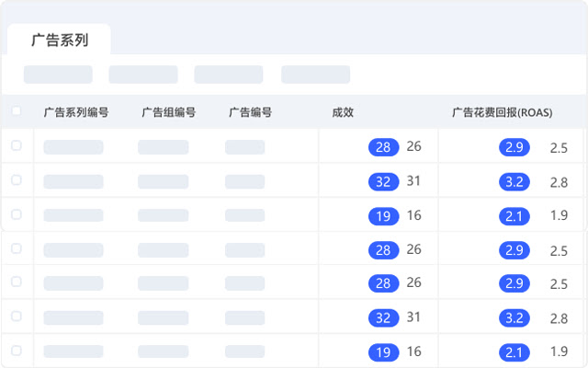Click the blue 28 badge in fourth row

pos(384,250)
